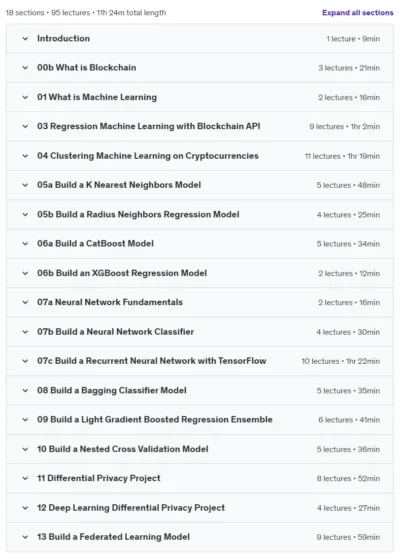The width and height of the screenshot is (400, 558).
Task: Click chevron icon for 07c Recurrent Neural Network
Action: 25,361
